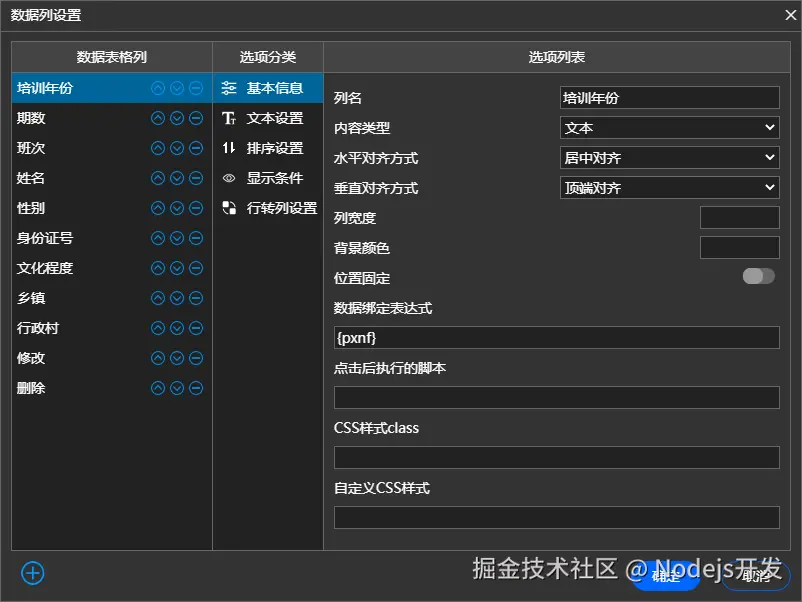
Task: Click the 确定 button
Action: coord(665,577)
